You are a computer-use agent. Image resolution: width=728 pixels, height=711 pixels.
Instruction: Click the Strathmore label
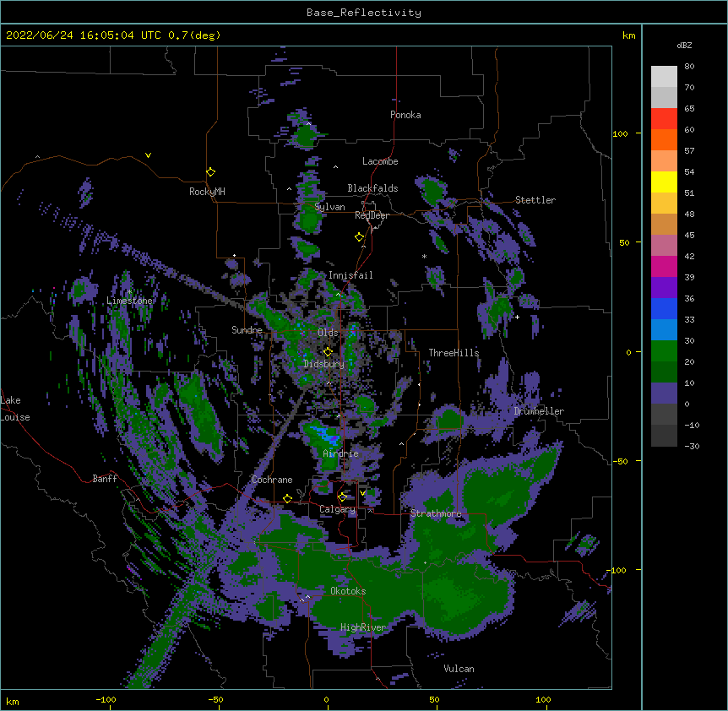click(436, 513)
